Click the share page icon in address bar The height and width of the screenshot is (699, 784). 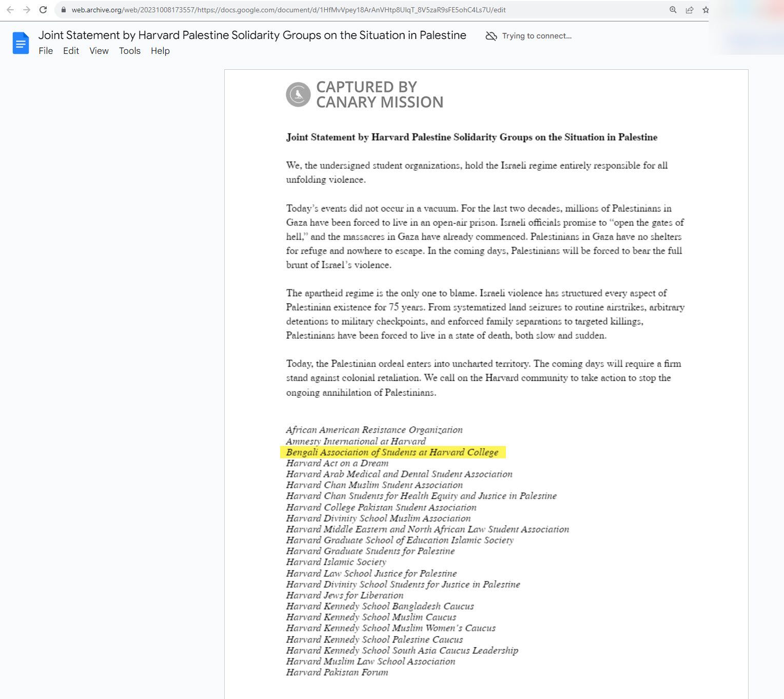click(x=690, y=10)
